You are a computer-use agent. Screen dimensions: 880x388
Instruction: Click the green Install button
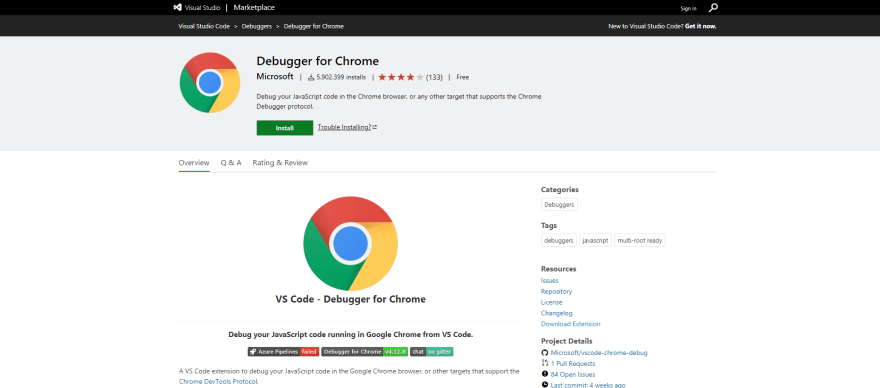click(285, 128)
